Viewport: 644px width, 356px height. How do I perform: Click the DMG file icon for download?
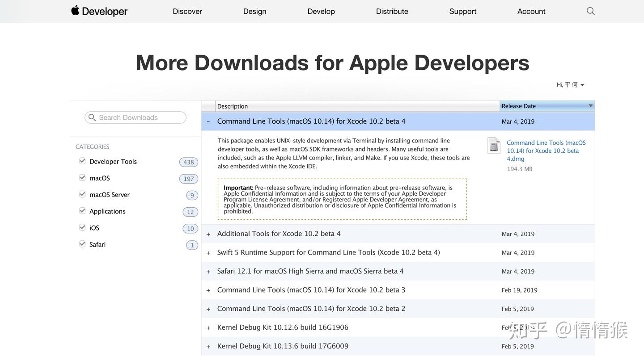[x=494, y=146]
